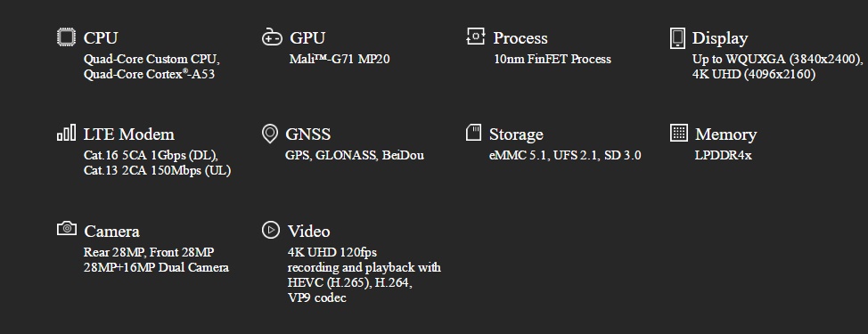
Task: Click the 10nm FinFET Process text
Action: (553, 59)
